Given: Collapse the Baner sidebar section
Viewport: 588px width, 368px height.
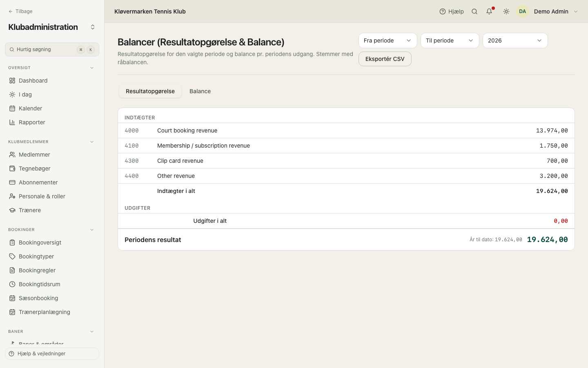Looking at the screenshot, I should [x=92, y=332].
